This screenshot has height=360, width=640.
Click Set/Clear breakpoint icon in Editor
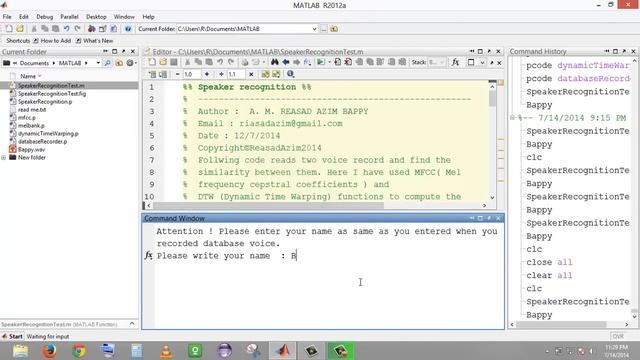337,62
